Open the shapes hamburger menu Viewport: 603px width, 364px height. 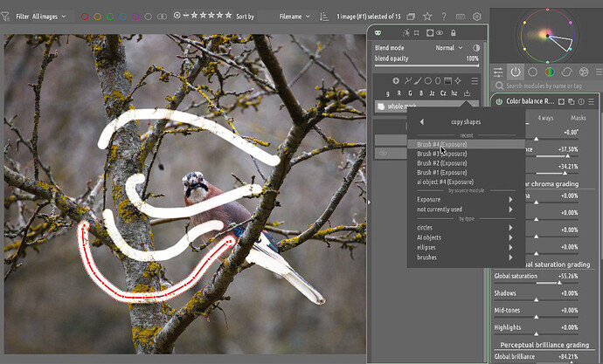click(x=475, y=81)
